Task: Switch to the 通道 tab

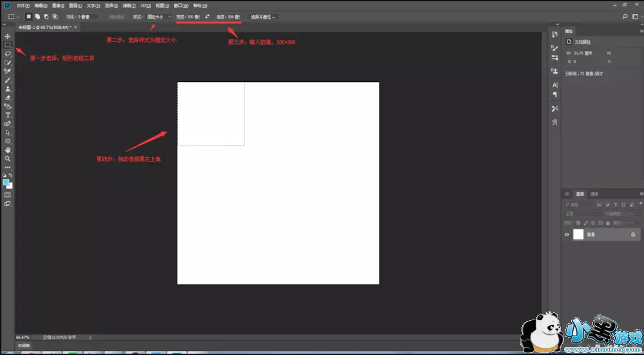Action: pyautogui.click(x=594, y=194)
